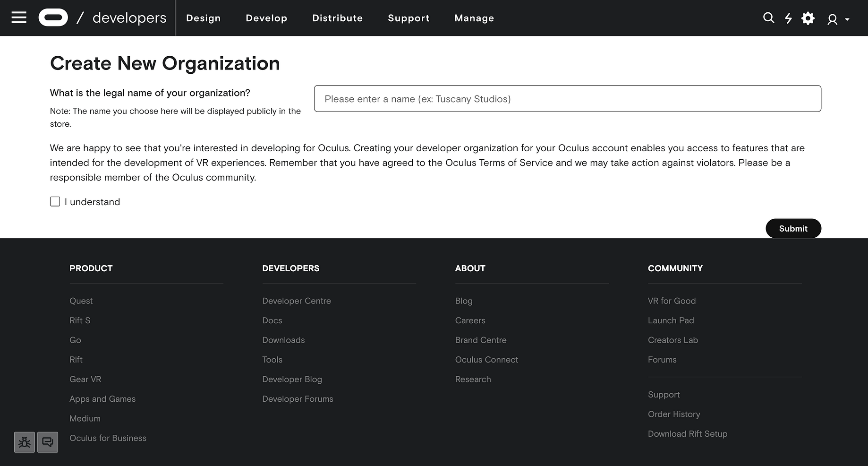This screenshot has width=868, height=466.
Task: Click the COMMUNITY footer heading
Action: pos(675,268)
